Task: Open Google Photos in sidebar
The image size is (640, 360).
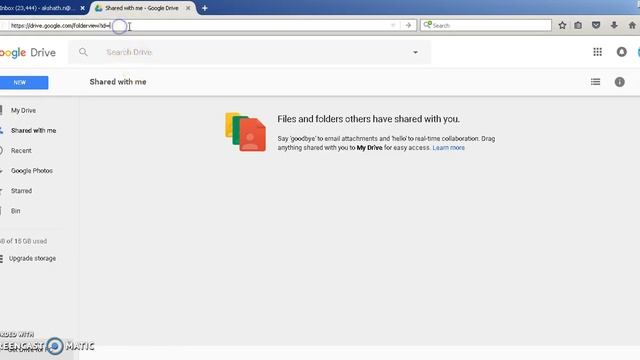Action: [32, 171]
